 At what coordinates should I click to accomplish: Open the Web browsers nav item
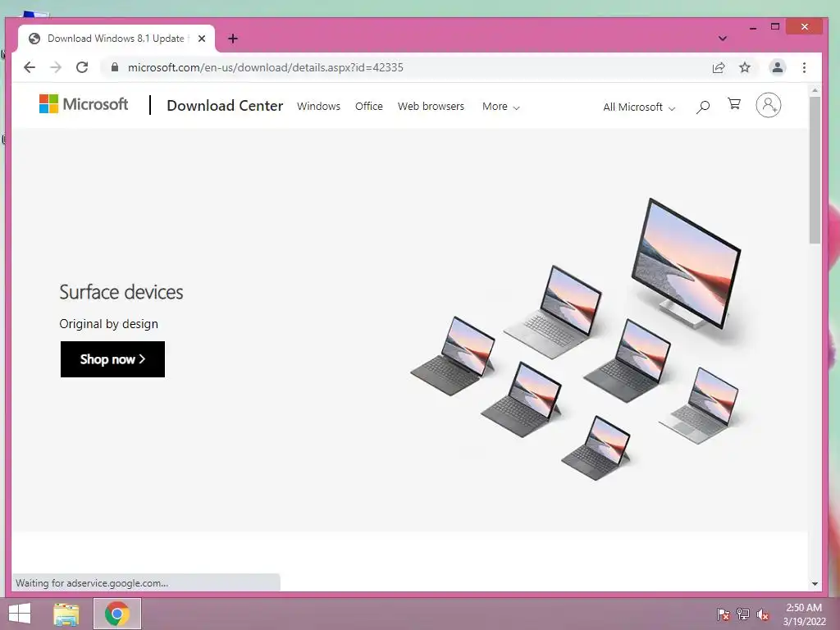pos(431,107)
